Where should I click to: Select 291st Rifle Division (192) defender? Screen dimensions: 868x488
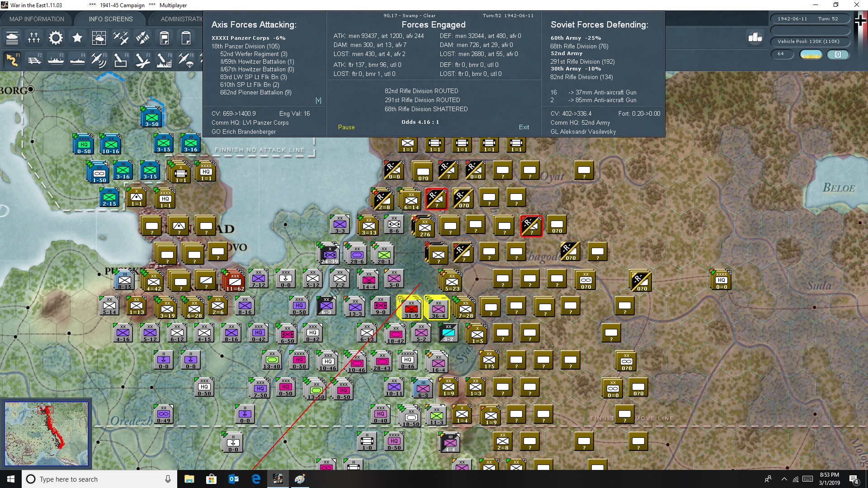582,61
